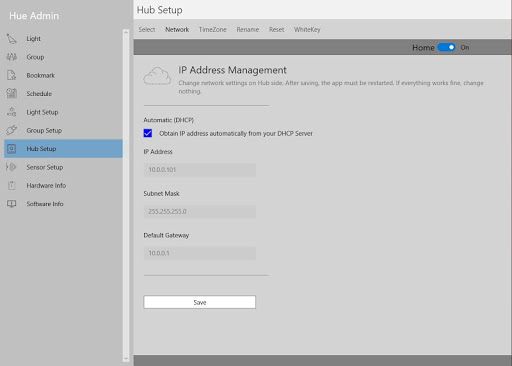
Task: Go to Light Setup icon
Action: [x=11, y=112]
